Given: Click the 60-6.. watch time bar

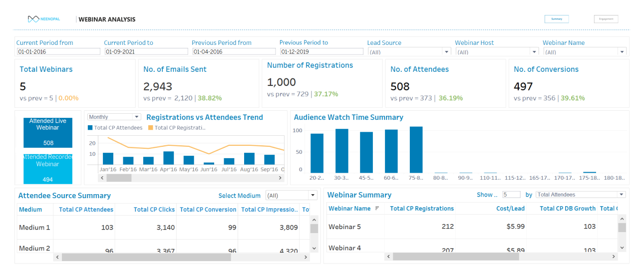Looking at the screenshot, I should click(x=391, y=151).
